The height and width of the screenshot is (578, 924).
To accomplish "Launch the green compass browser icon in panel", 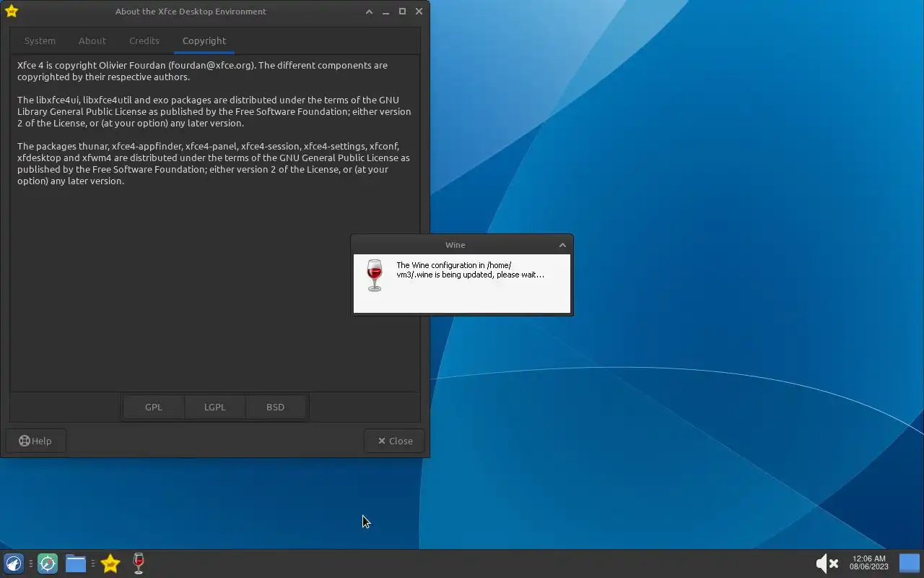I will pos(48,564).
